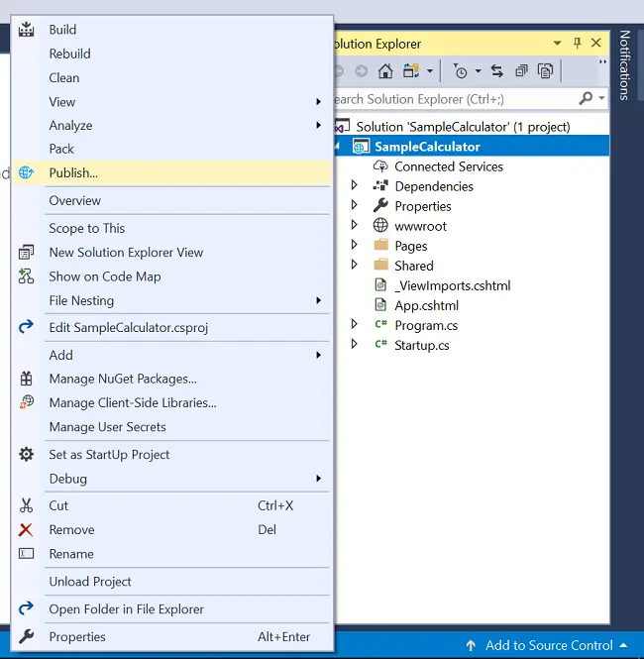Choose Rebuild from the context menu
This screenshot has width=644, height=659.
point(172,54)
